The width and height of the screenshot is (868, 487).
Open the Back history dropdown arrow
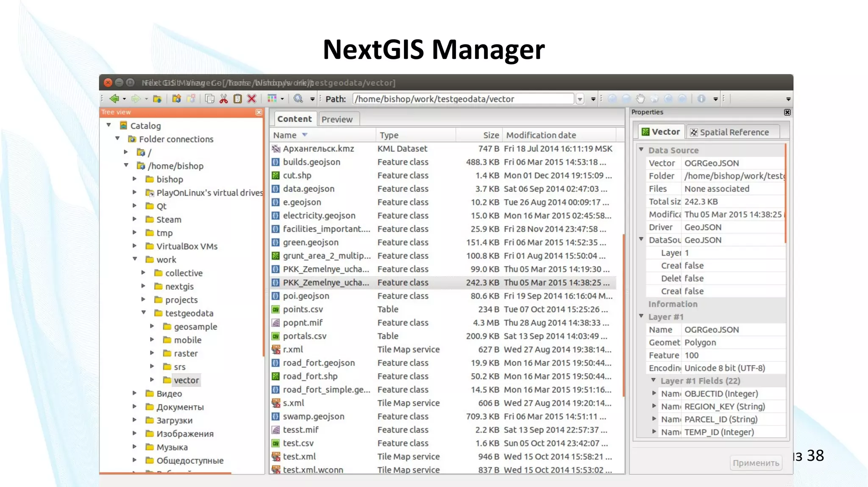point(124,99)
